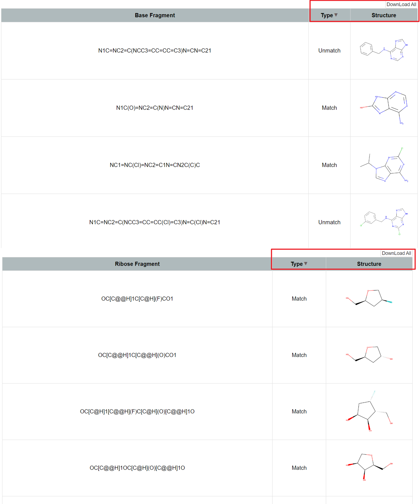
Task: Select SMILES text OC[C@@H]1C[C@H](F)CO1
Action: coord(137,299)
